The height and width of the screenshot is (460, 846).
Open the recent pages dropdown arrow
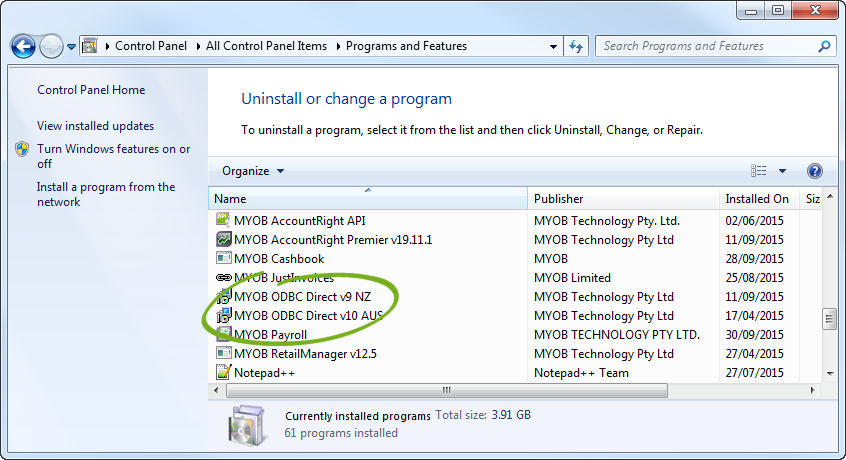(71, 47)
